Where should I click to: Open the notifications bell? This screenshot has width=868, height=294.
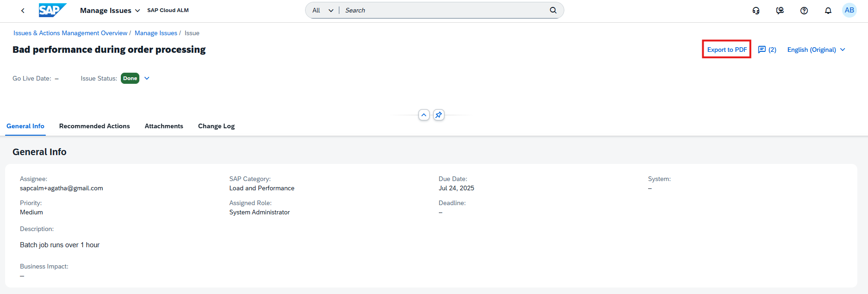point(828,11)
